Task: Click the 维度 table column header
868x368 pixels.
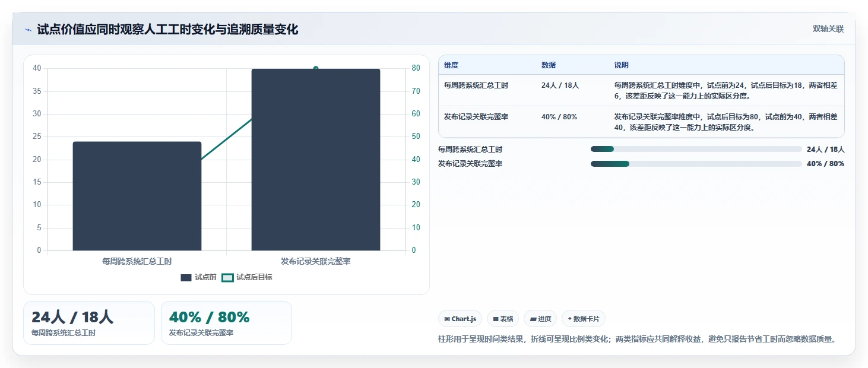Action: (x=451, y=65)
